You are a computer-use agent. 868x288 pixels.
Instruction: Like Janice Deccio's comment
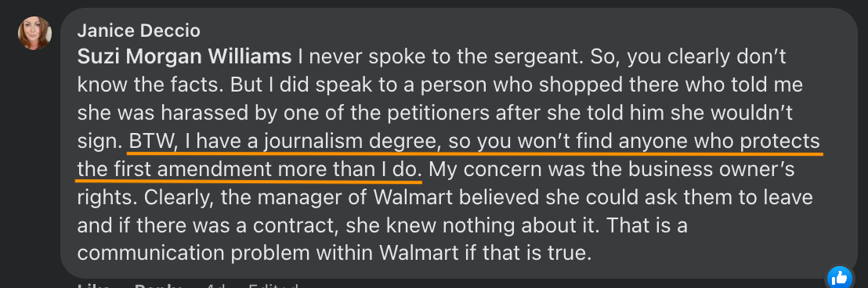(93, 285)
